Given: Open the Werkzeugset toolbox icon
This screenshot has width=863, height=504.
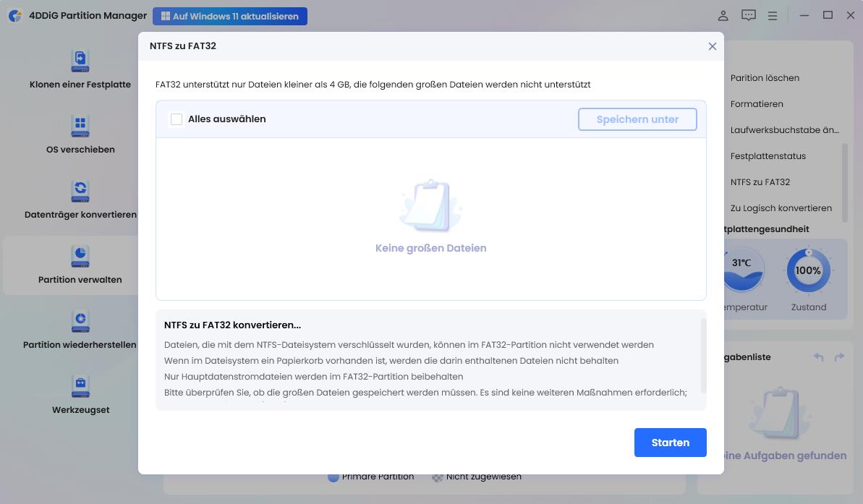Looking at the screenshot, I should pos(80,386).
